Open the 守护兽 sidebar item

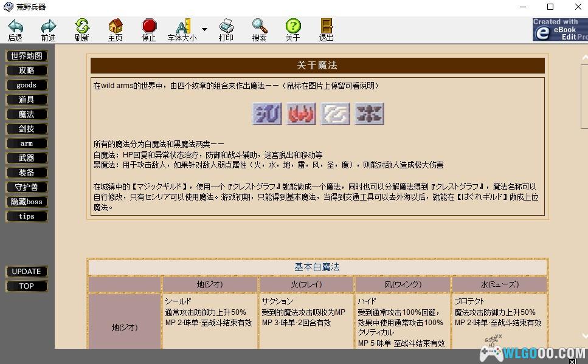[x=27, y=187]
